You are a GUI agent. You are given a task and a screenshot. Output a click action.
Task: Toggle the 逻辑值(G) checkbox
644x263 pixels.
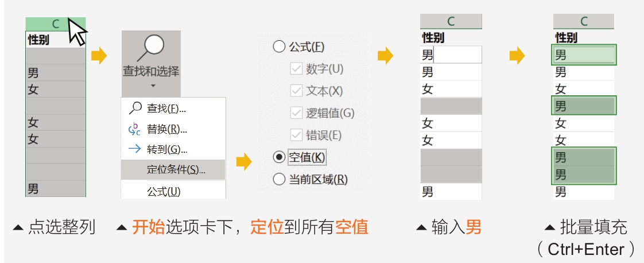(296, 113)
